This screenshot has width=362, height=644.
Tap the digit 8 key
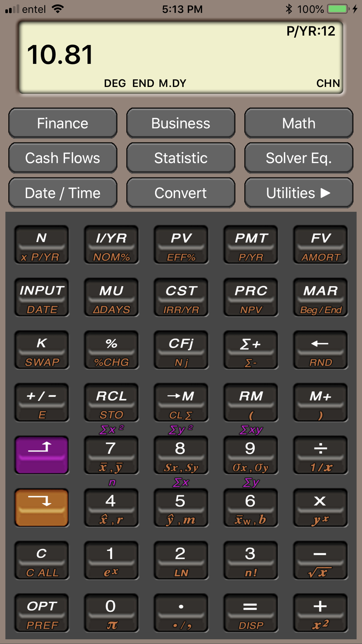[181, 455]
